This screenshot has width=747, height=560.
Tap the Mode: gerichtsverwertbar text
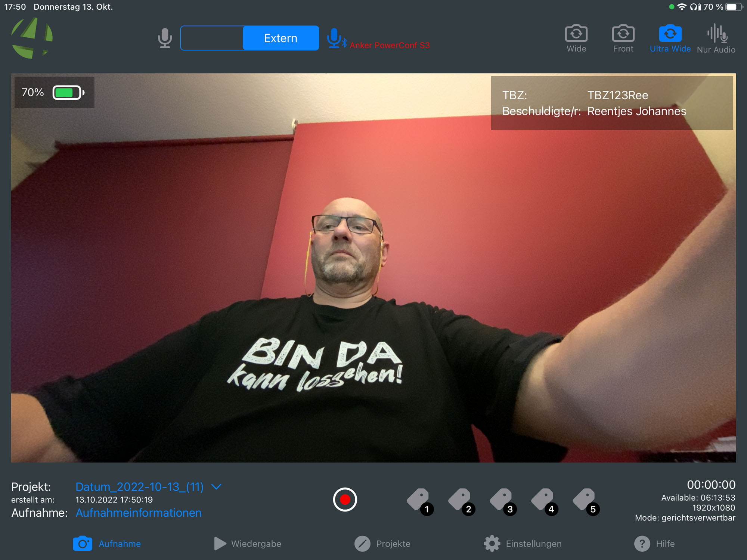(x=685, y=518)
